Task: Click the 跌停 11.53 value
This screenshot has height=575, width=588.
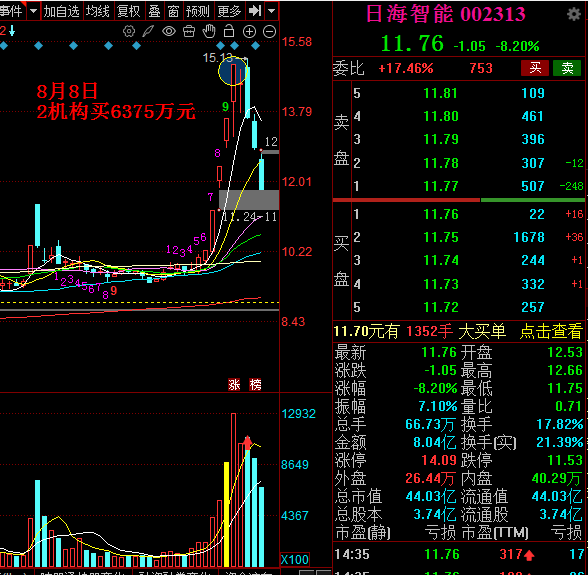Action: pos(565,460)
